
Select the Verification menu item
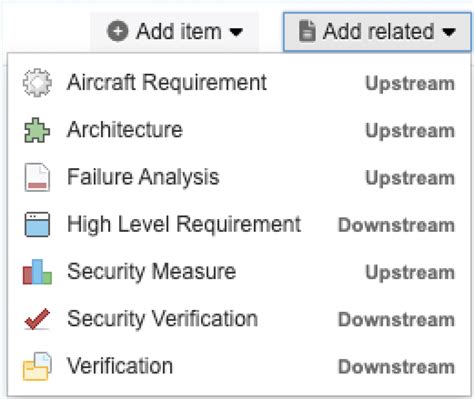coord(239,366)
